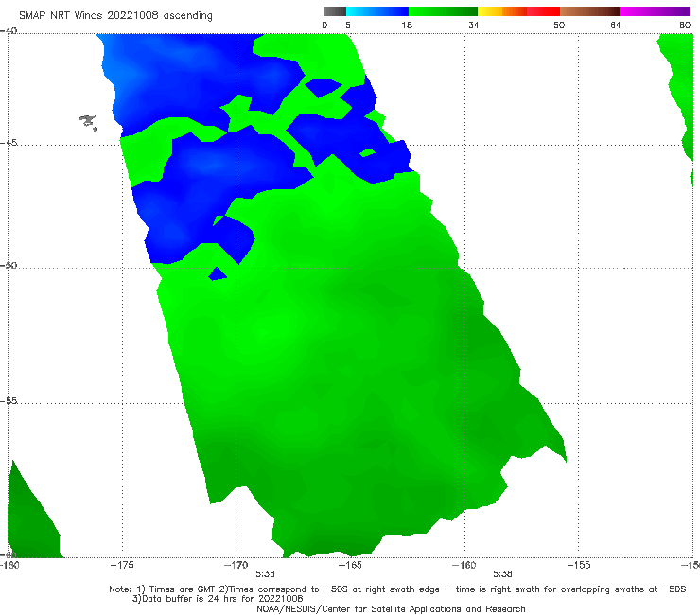This screenshot has width=700, height=615.
Task: Click the longitude label '-160'
Action: point(464,565)
